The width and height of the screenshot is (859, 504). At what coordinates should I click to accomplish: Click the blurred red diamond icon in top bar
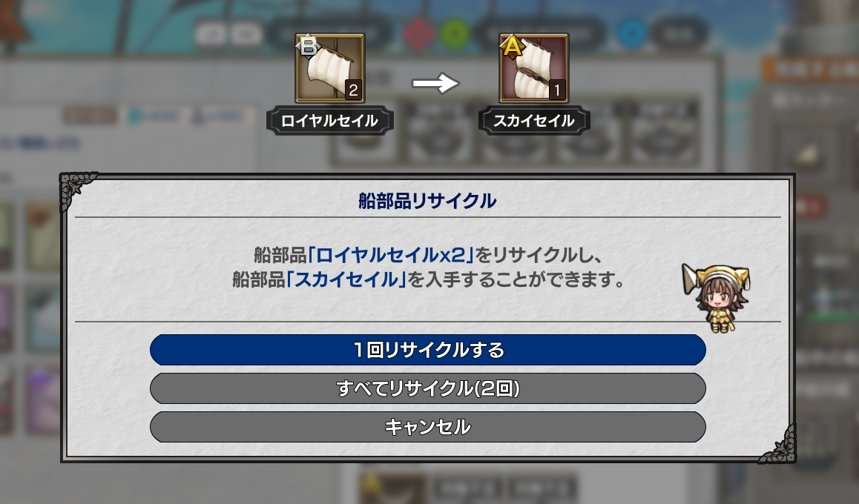pyautogui.click(x=418, y=33)
